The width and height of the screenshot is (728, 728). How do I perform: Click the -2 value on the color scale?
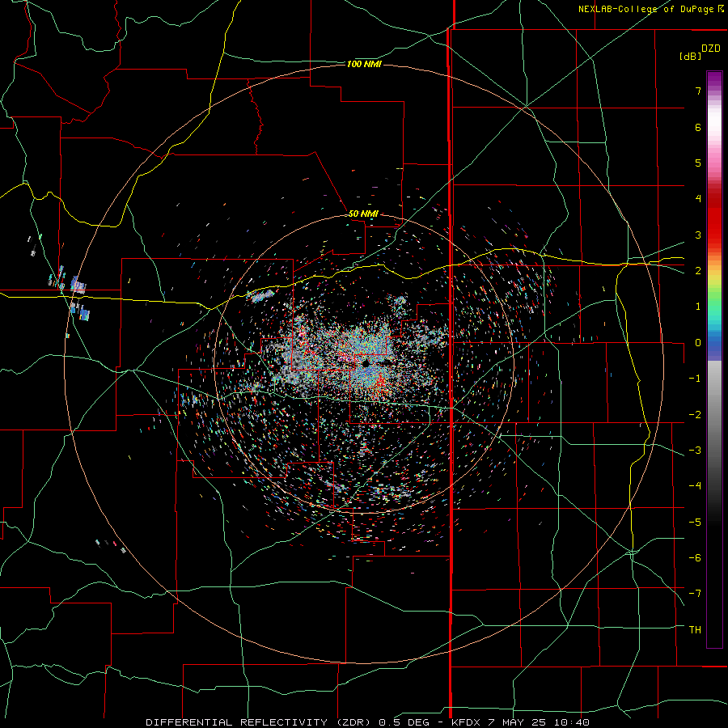click(695, 414)
